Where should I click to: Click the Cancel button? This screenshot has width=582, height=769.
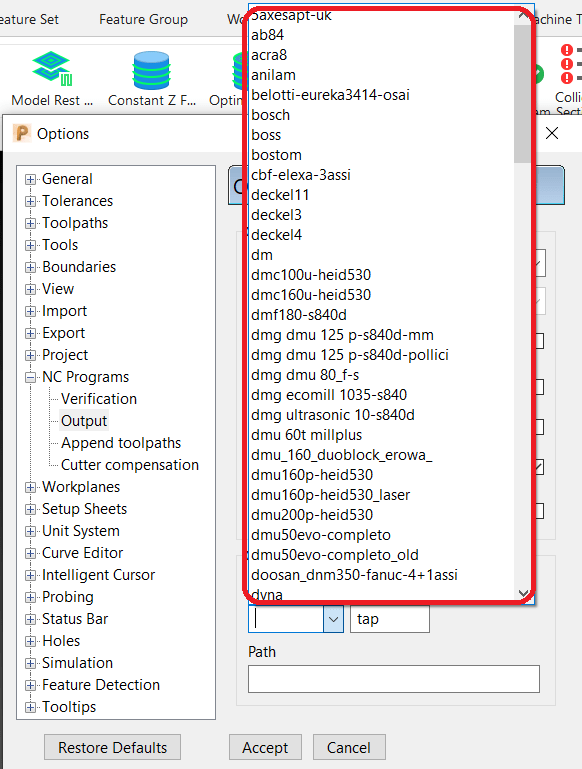349,747
